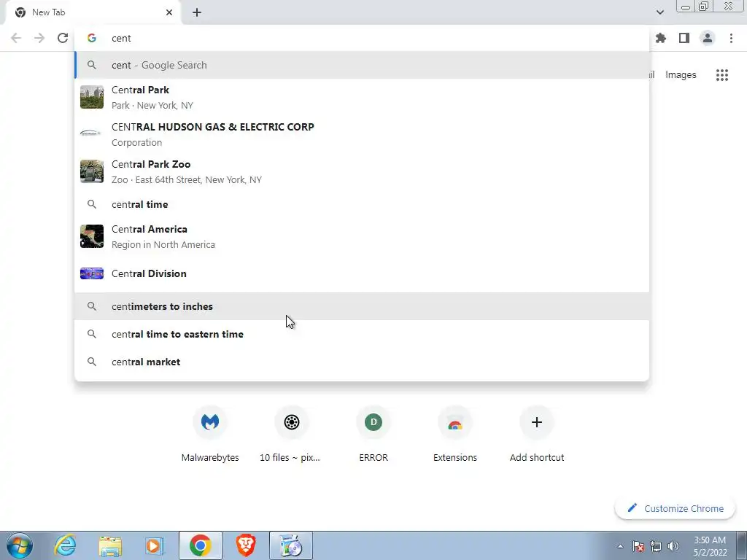Click the Customize Chrome button
This screenshot has width=747, height=560.
(x=675, y=508)
